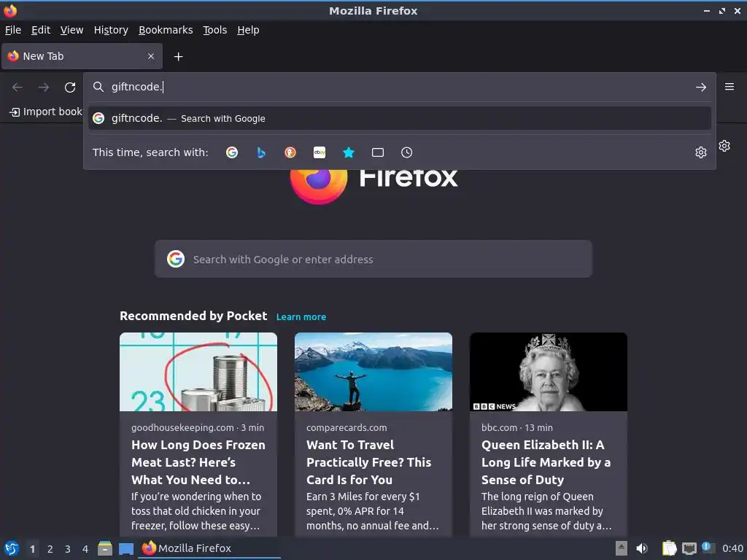Open the clipboard manager tray icon

(x=670, y=548)
